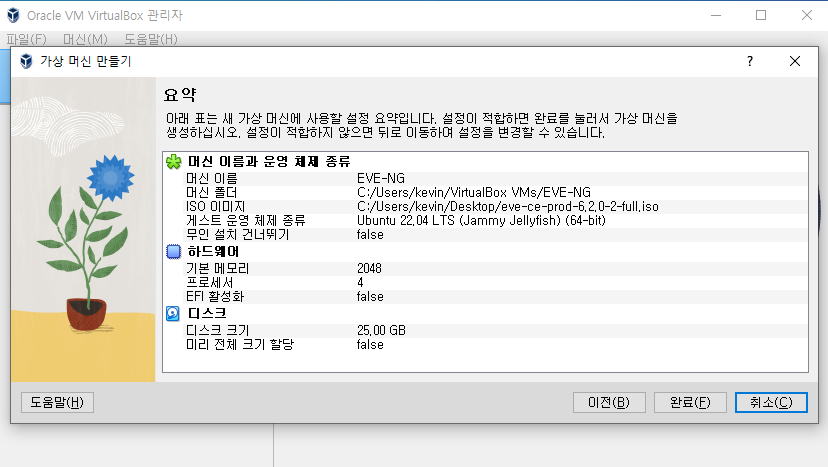The image size is (828, 467).
Task: Click the C:/Users/kevin/VirtualBox VMs/EVE-NG path value
Action: click(474, 192)
